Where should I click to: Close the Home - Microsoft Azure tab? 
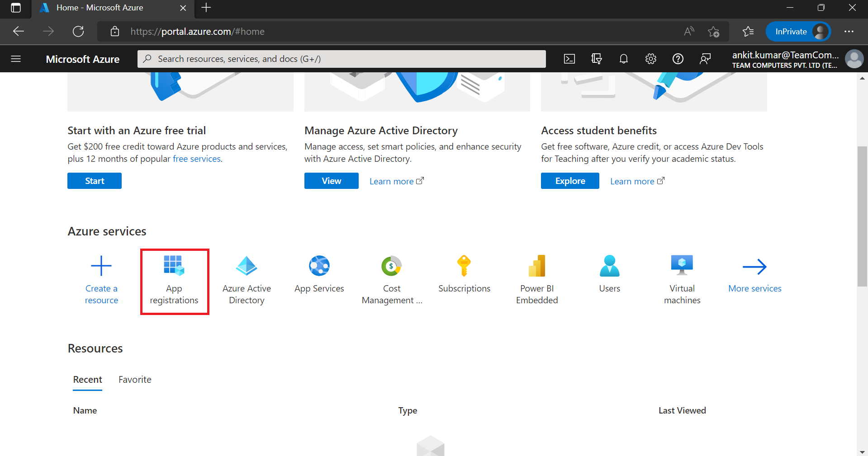(x=183, y=8)
